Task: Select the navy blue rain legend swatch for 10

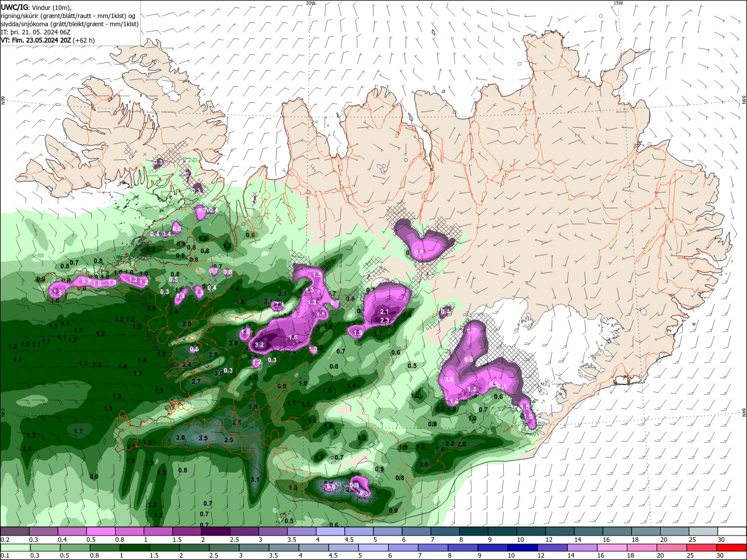Action: (x=521, y=548)
